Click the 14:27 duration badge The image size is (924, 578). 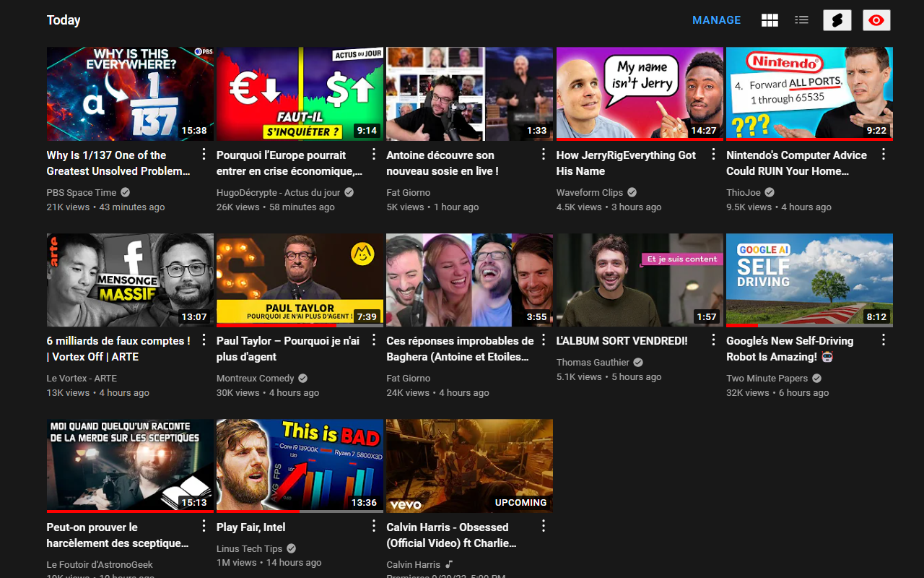(704, 131)
